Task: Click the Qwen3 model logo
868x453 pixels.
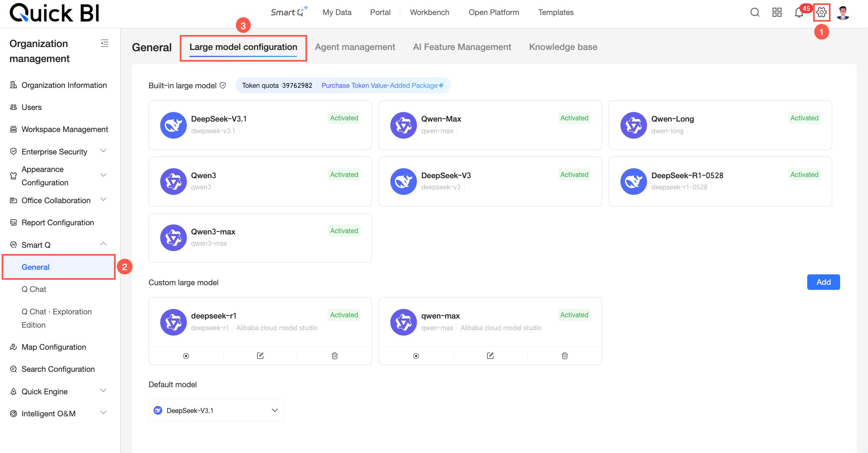Action: point(174,182)
